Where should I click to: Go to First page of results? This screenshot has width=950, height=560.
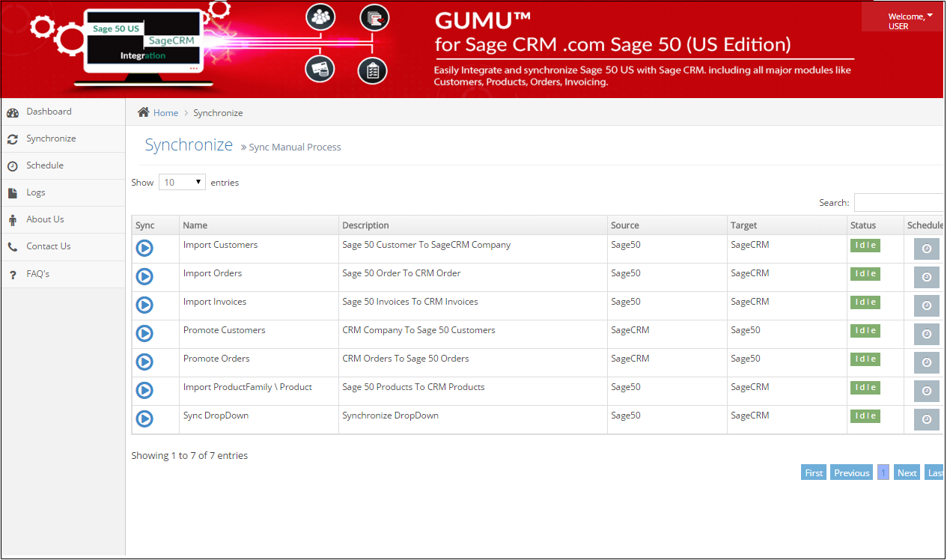[814, 472]
